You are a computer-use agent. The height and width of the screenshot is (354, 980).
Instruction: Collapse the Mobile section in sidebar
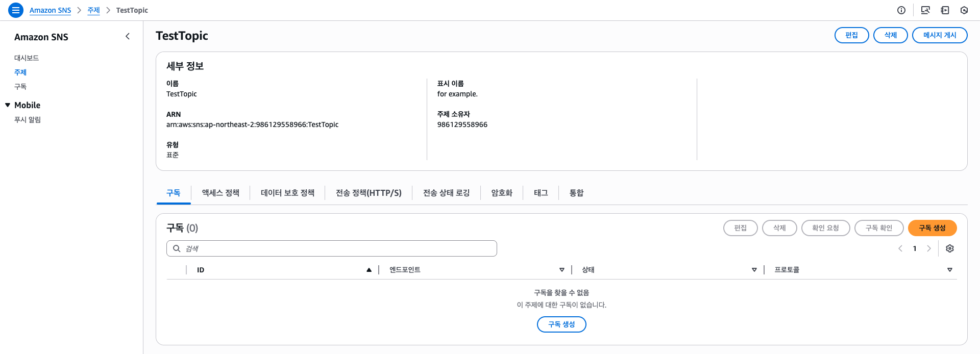(8, 105)
